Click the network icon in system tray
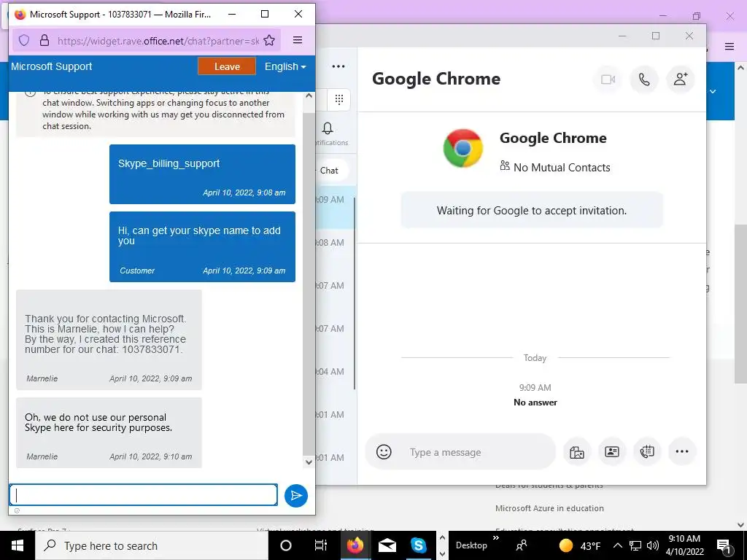Screen dimensions: 747x560 (635, 545)
